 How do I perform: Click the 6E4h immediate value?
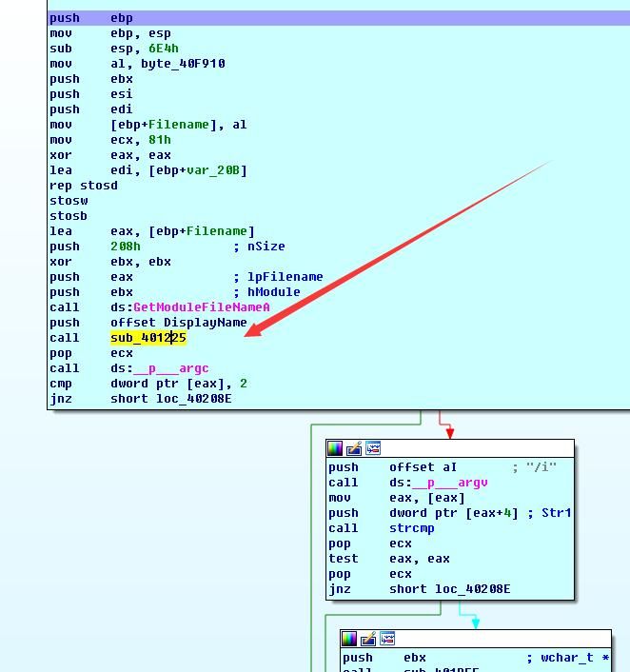pyautogui.click(x=164, y=49)
